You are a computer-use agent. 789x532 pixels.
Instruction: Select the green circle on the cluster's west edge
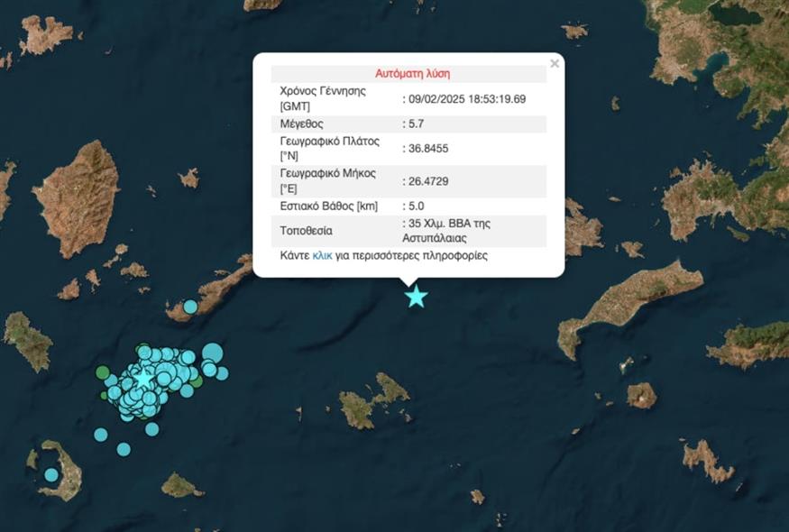pyautogui.click(x=103, y=372)
